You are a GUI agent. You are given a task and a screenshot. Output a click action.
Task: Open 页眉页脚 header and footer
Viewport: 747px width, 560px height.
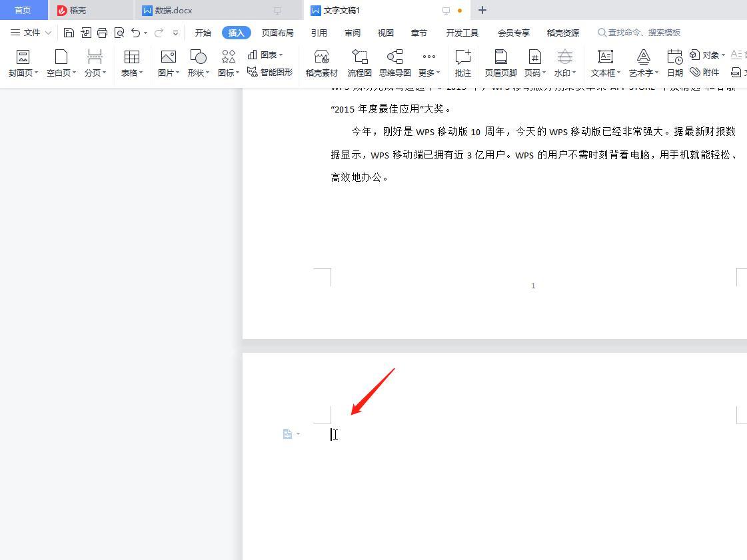coord(500,63)
